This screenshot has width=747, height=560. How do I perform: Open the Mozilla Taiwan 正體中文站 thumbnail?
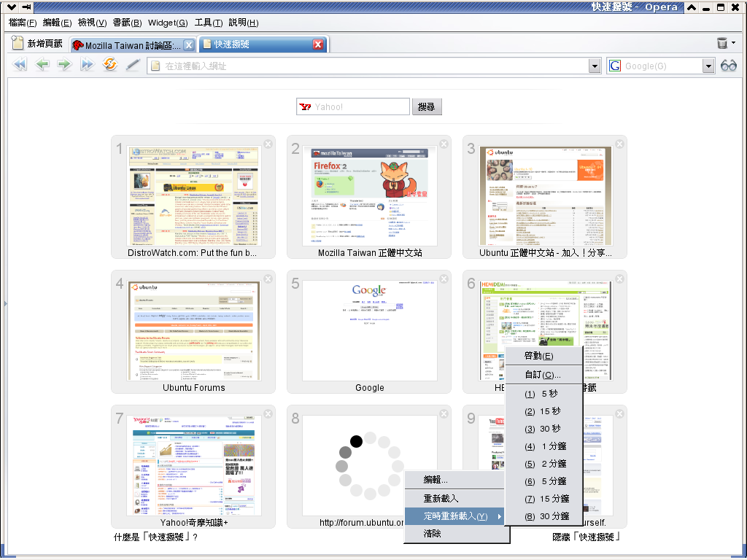click(370, 196)
